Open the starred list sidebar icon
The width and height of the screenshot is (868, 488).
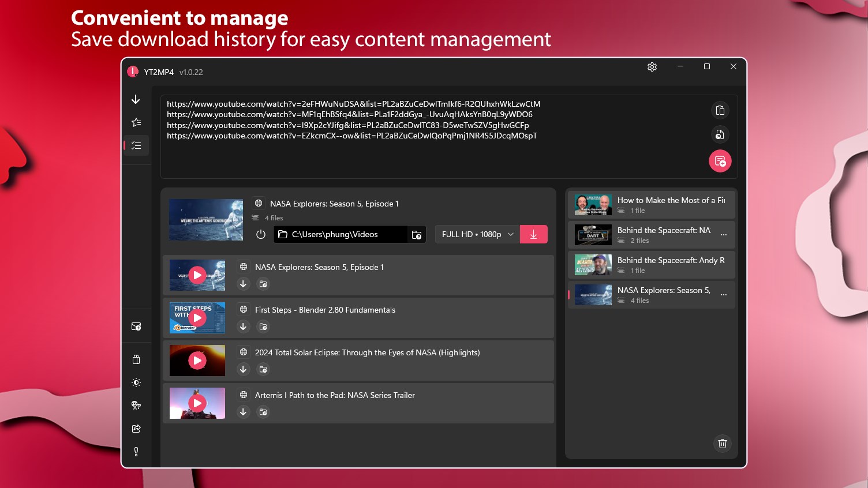coord(136,122)
